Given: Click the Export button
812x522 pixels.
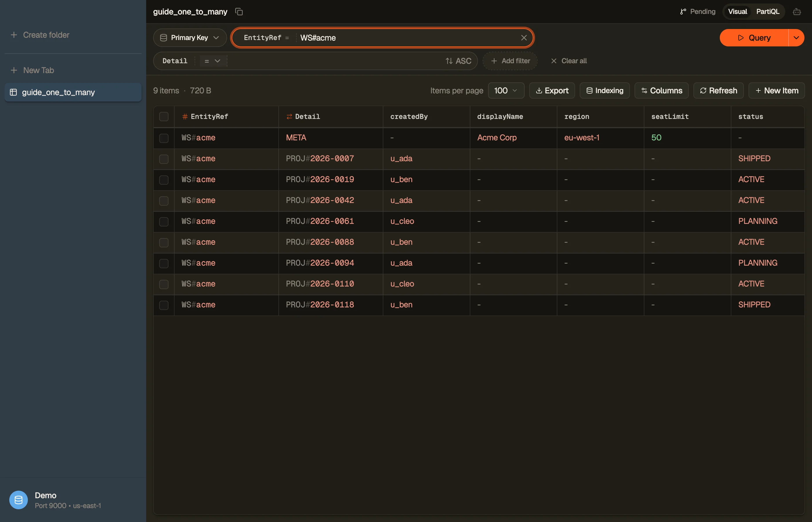Looking at the screenshot, I should (552, 90).
